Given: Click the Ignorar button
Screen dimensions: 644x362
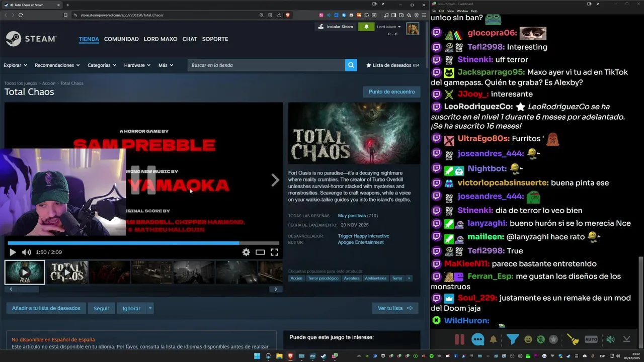Looking at the screenshot, I should pos(131,308).
